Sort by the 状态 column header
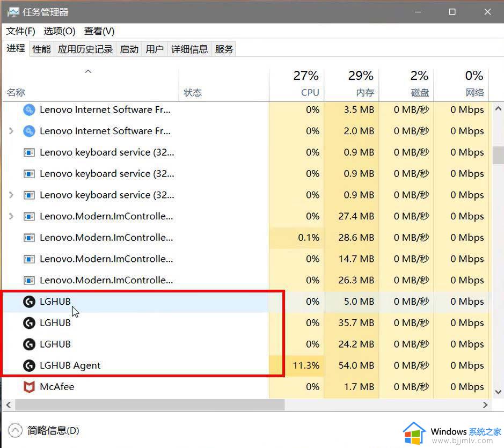Screen dimensions: 504x448 [x=224, y=85]
